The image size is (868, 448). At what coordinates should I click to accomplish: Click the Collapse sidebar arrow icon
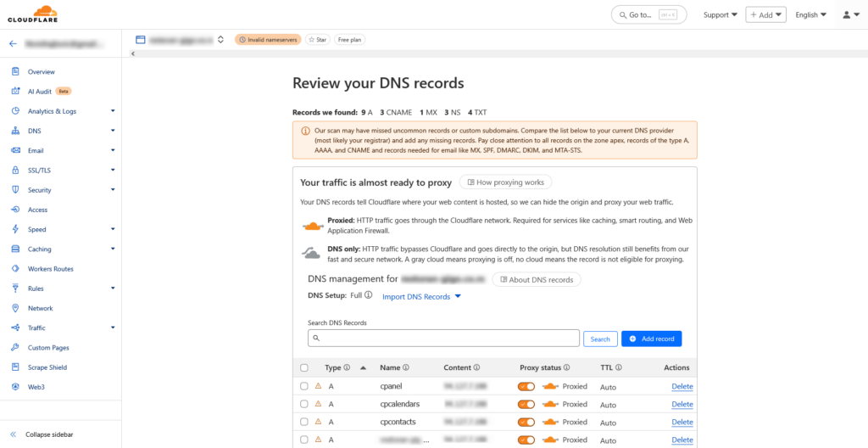[x=13, y=434]
